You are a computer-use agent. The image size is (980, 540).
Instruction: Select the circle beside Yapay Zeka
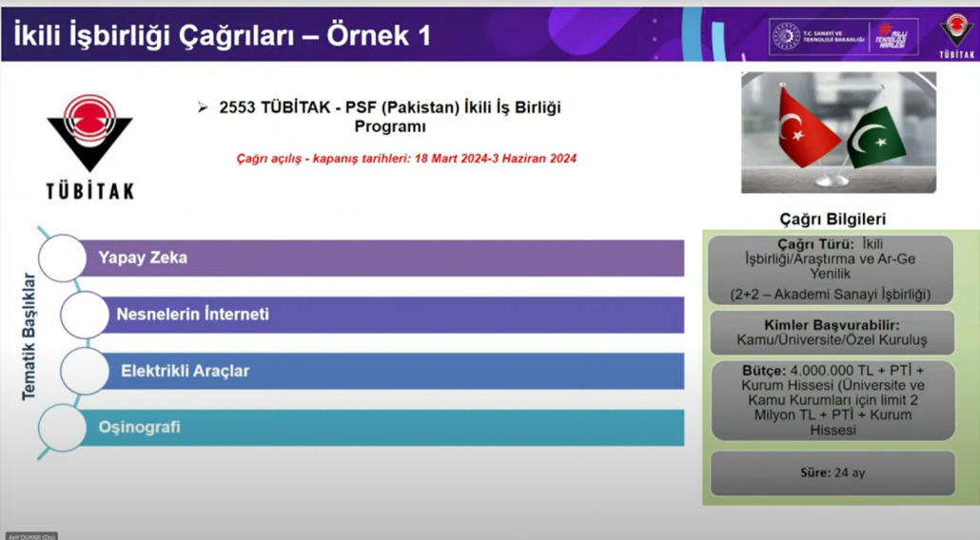(x=62, y=258)
